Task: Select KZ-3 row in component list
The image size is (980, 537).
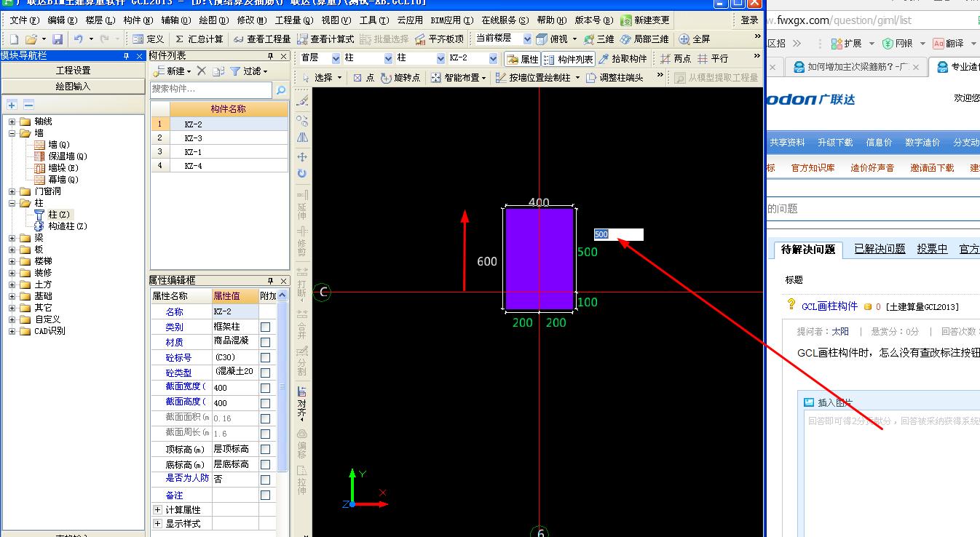Action: (x=219, y=138)
